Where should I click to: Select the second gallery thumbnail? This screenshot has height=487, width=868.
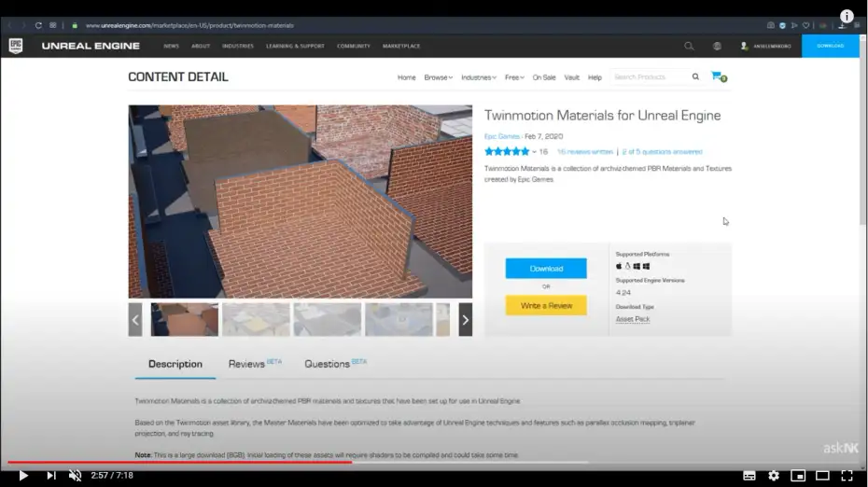[x=256, y=319]
